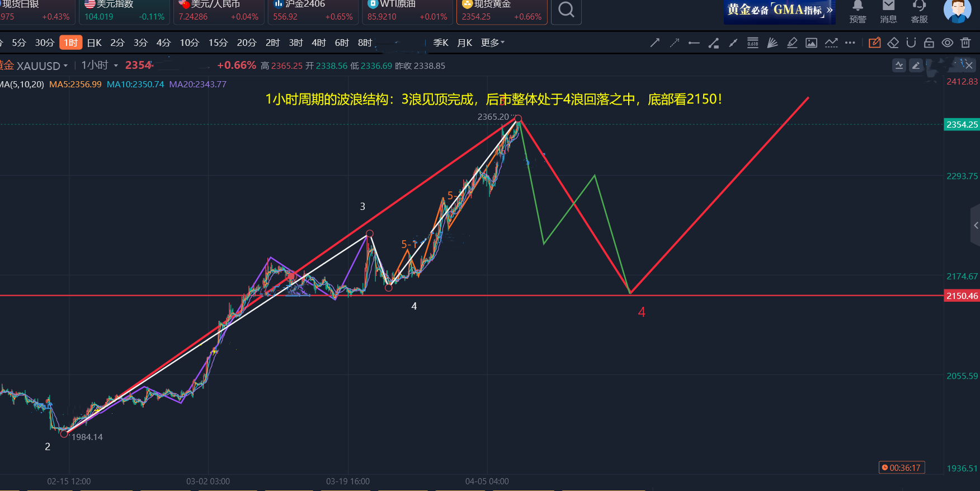Select the dashed arrow drawing tool

click(675, 43)
